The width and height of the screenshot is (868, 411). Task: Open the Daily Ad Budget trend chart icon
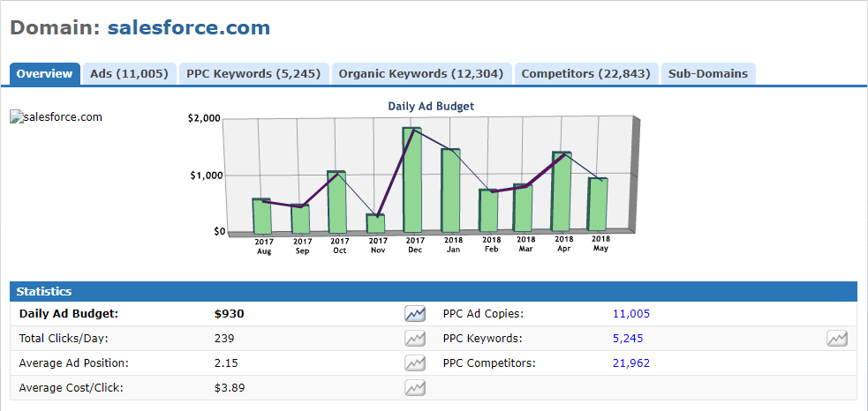coord(415,314)
